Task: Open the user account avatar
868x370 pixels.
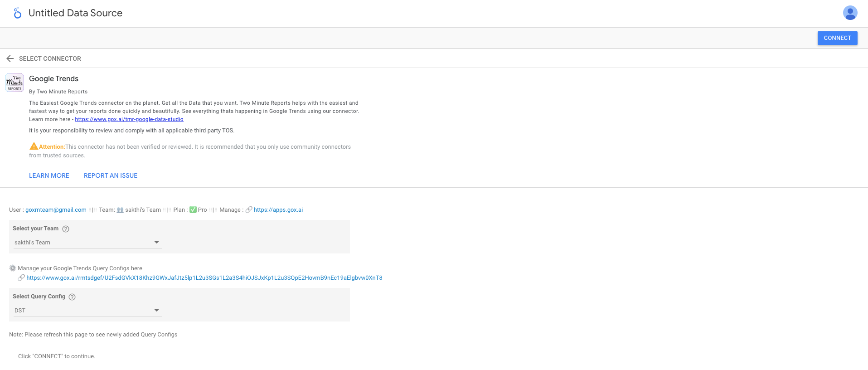Action: [x=850, y=13]
